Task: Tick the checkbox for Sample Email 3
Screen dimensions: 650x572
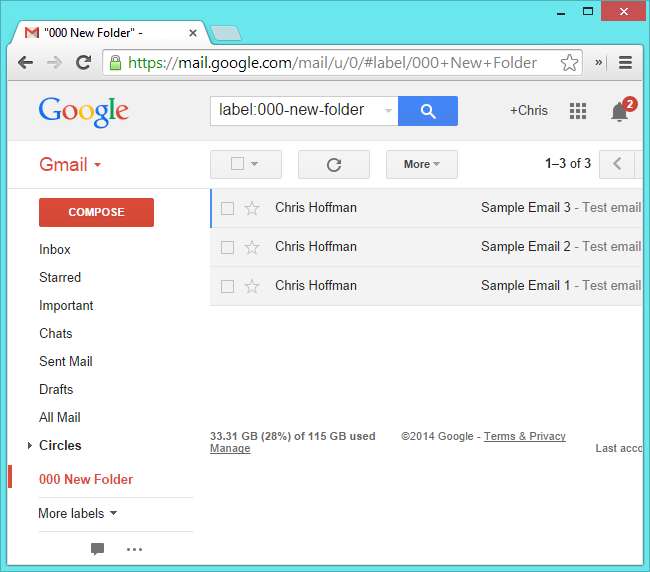Action: pos(227,208)
